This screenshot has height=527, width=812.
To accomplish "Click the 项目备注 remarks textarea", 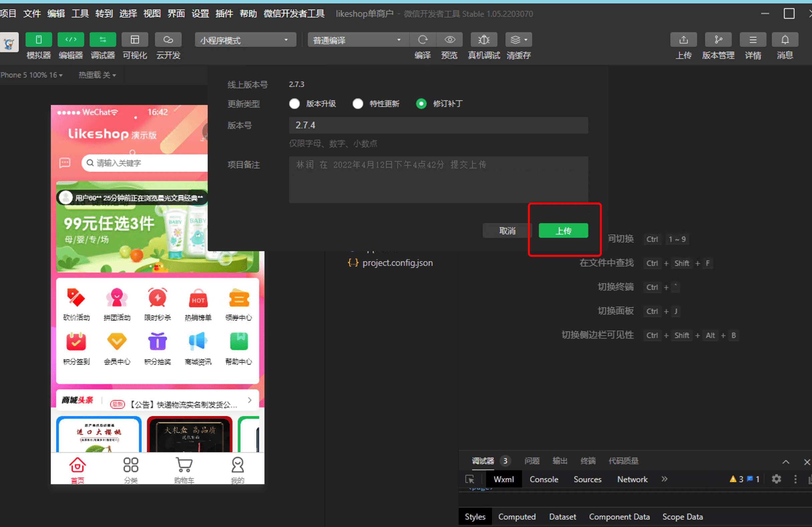I will pyautogui.click(x=438, y=180).
